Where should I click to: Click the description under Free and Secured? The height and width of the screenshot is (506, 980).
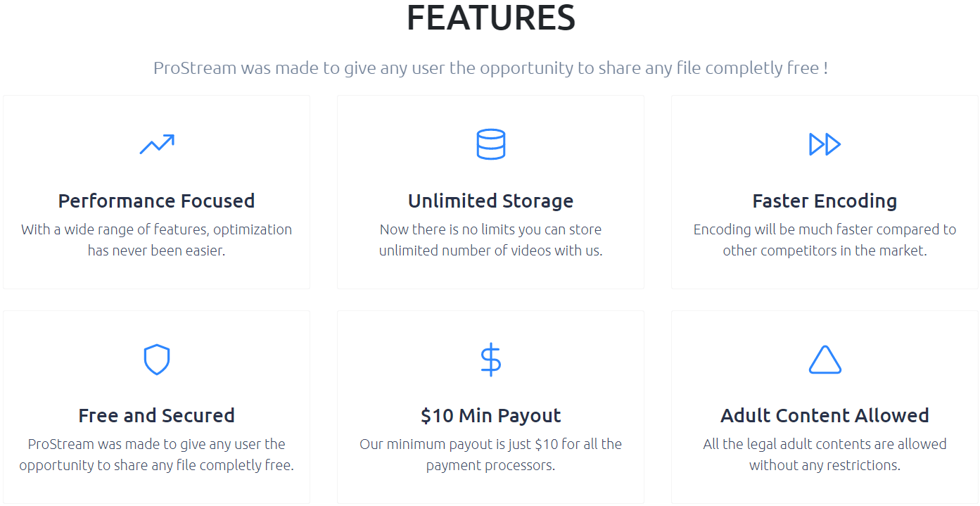156,455
